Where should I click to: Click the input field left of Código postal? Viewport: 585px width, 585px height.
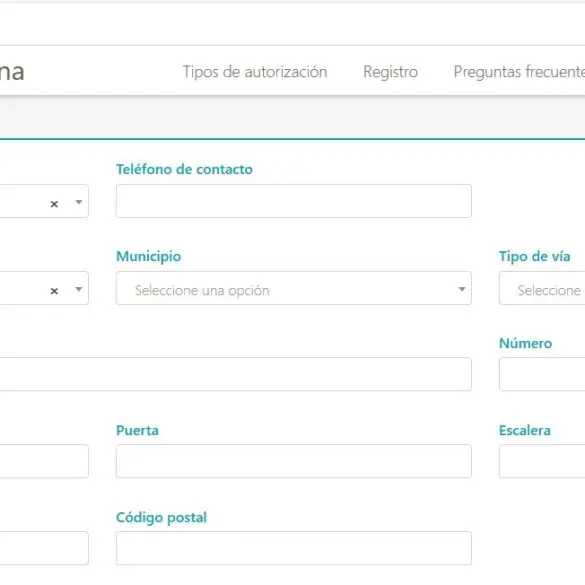click(44, 548)
